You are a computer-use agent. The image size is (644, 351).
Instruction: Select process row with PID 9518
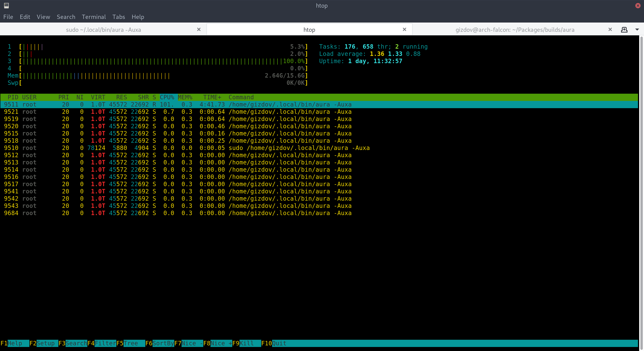click(x=319, y=141)
